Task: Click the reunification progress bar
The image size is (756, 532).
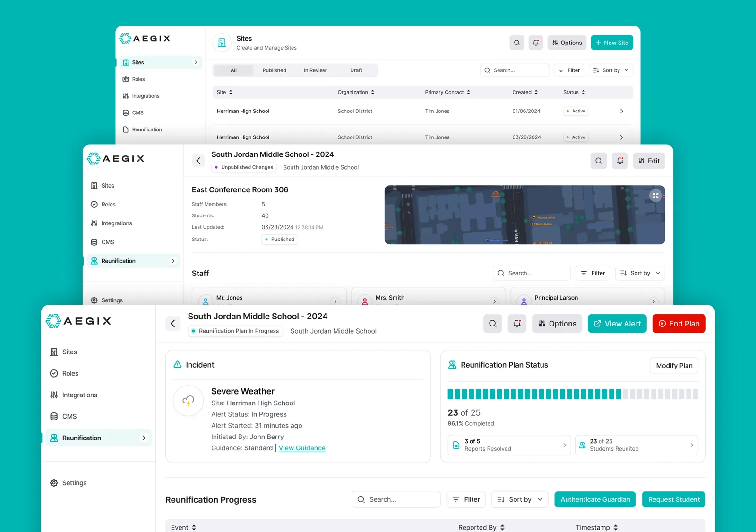Action: (573, 394)
